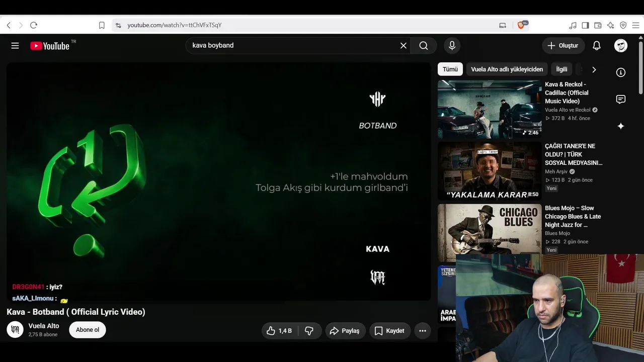Screen dimensions: 644x362
Task: Open the comments icon in the side panel
Action: 621,99
